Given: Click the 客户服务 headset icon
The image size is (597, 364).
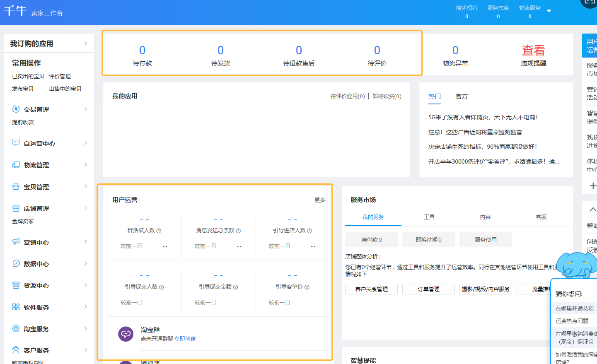Looking at the screenshot, I should coord(16,350).
